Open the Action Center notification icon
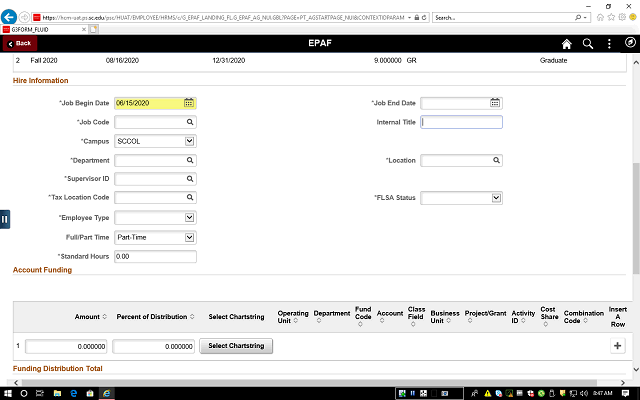The height and width of the screenshot is (400, 640). [625, 393]
